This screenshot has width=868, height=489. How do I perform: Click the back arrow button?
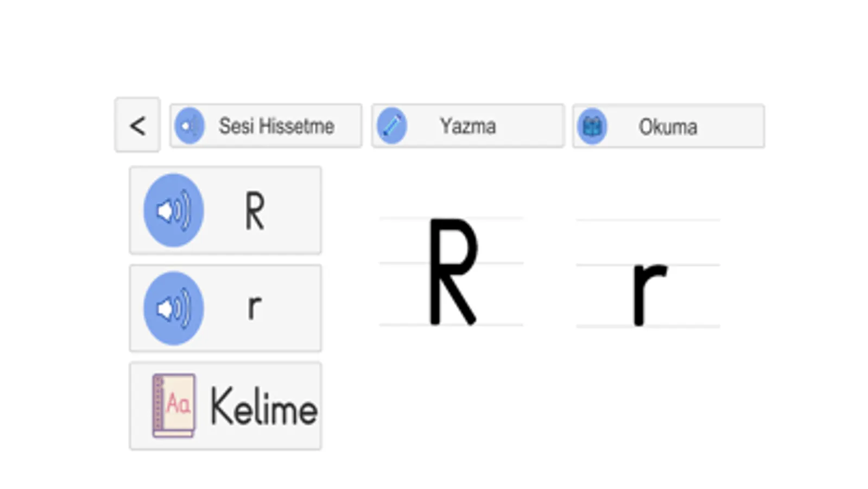tap(137, 126)
